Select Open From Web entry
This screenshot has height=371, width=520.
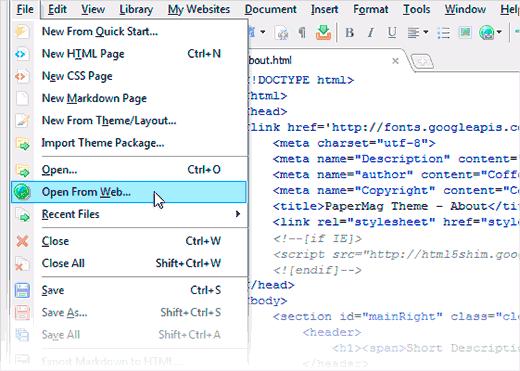129,192
